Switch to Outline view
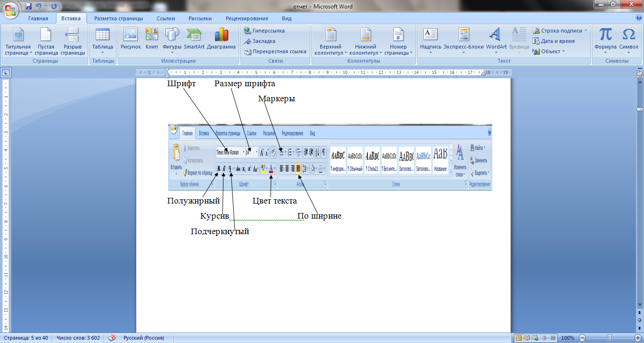 coord(544,338)
